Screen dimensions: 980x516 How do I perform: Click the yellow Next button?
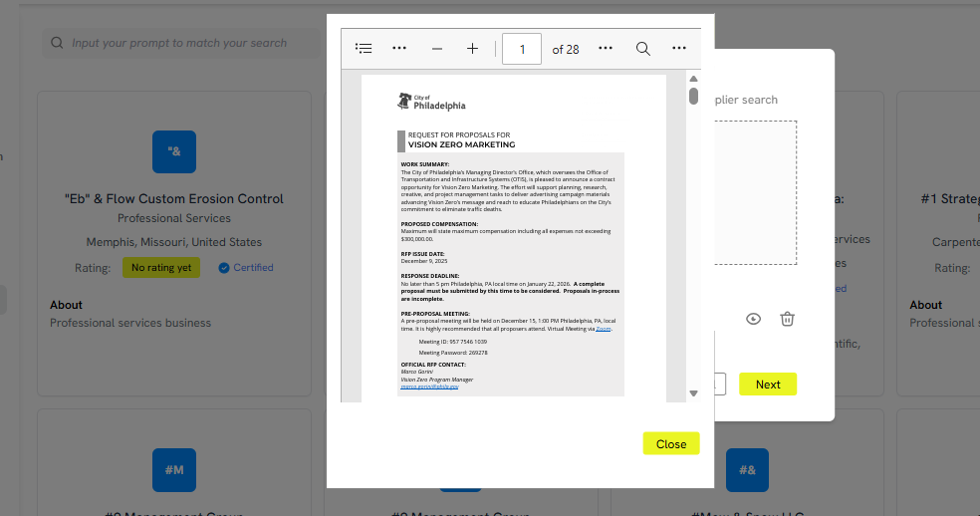pos(768,385)
